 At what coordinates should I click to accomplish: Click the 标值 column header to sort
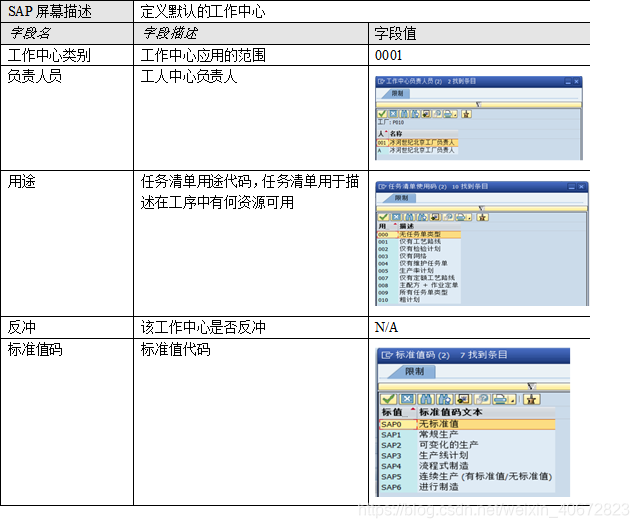(397, 412)
